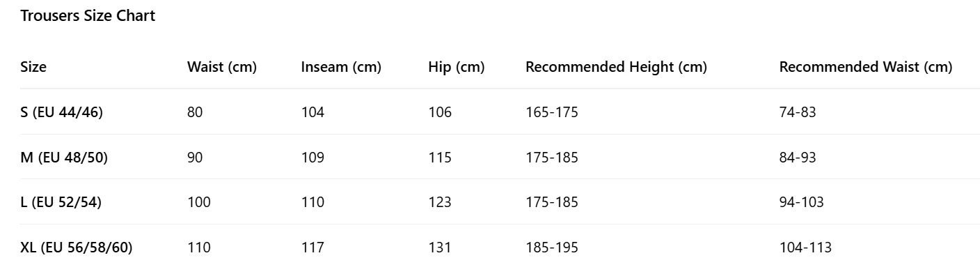
Task: Click the Recommended Height (cm) header
Action: click(616, 68)
